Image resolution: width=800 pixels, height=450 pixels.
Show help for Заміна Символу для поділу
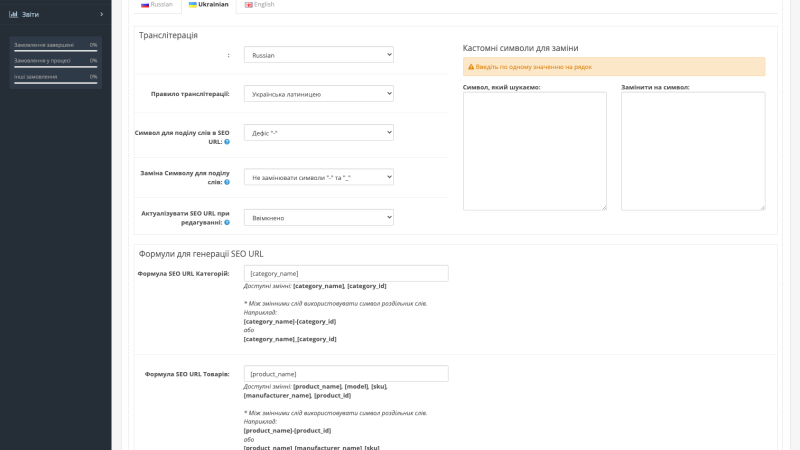click(227, 182)
